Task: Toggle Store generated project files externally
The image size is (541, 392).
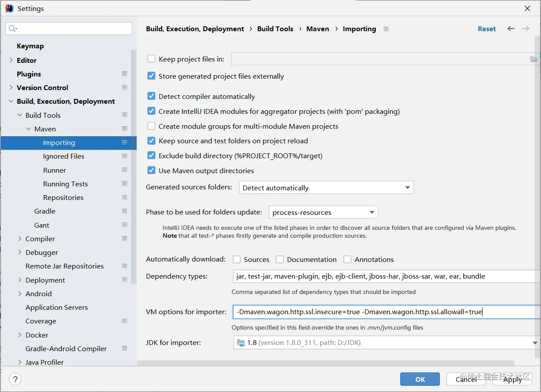Action: pyautogui.click(x=151, y=76)
